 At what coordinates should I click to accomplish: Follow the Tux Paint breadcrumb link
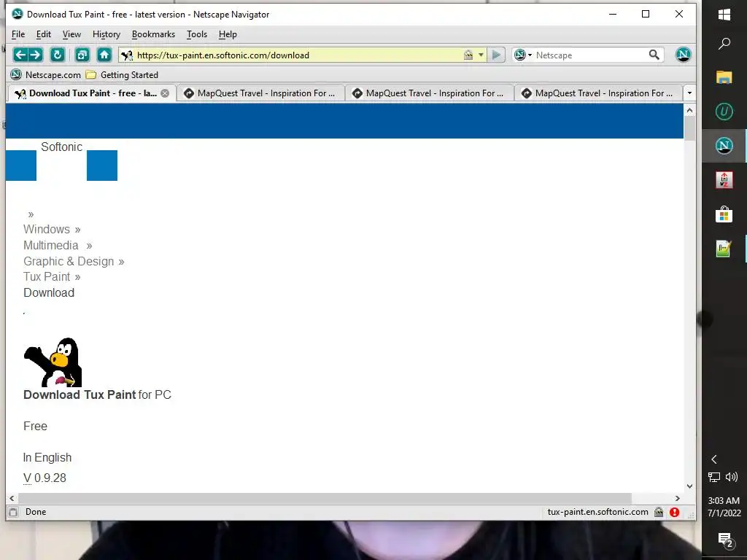[x=47, y=276]
